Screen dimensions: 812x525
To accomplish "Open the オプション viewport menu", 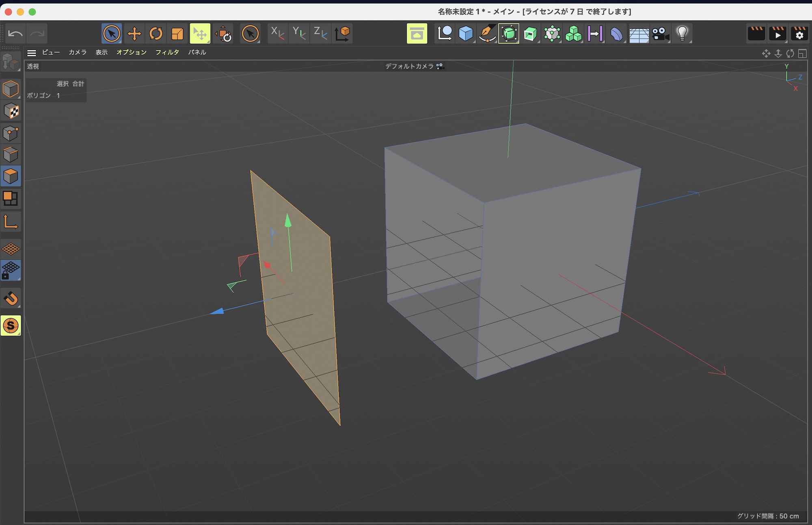I will pyautogui.click(x=131, y=52).
